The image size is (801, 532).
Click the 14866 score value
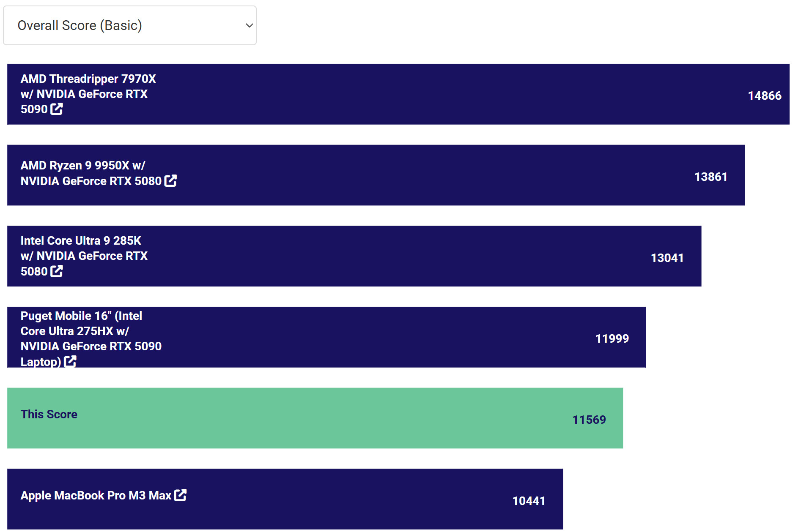[x=765, y=95]
